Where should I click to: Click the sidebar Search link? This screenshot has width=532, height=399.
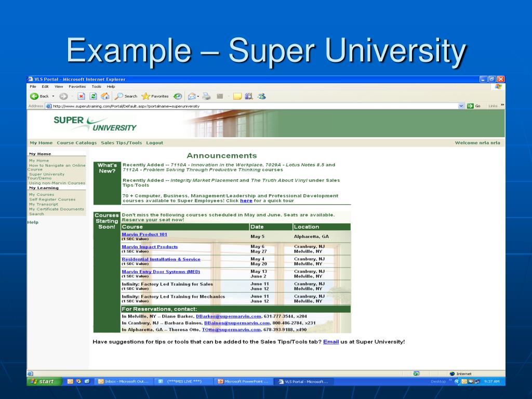(36, 214)
